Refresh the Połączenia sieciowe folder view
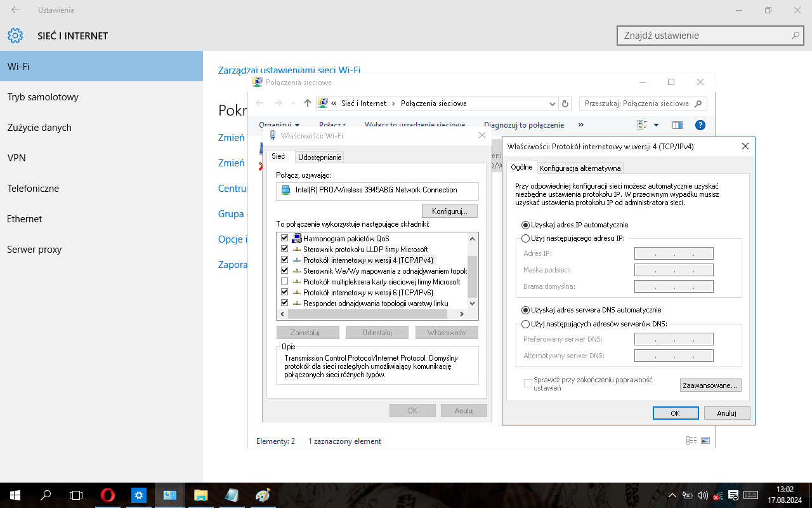Image resolution: width=812 pixels, height=508 pixels. tap(566, 104)
